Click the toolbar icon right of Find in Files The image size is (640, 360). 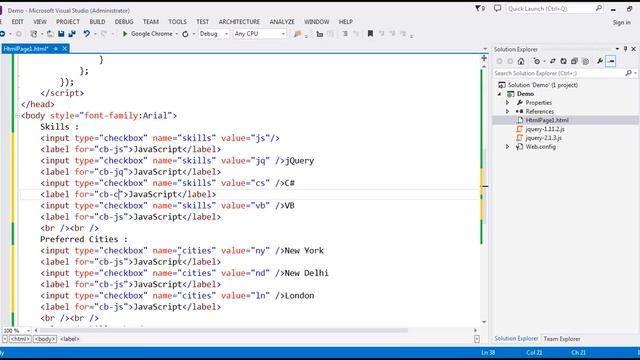click(x=320, y=34)
